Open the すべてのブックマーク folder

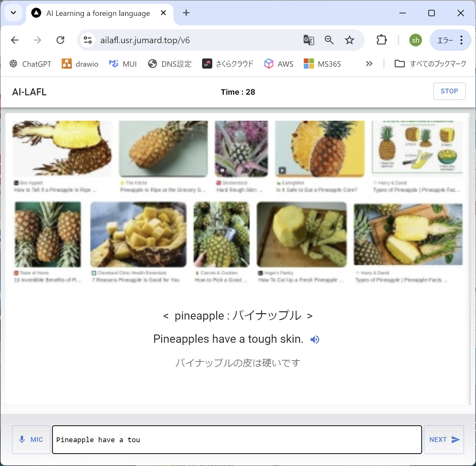coord(430,64)
